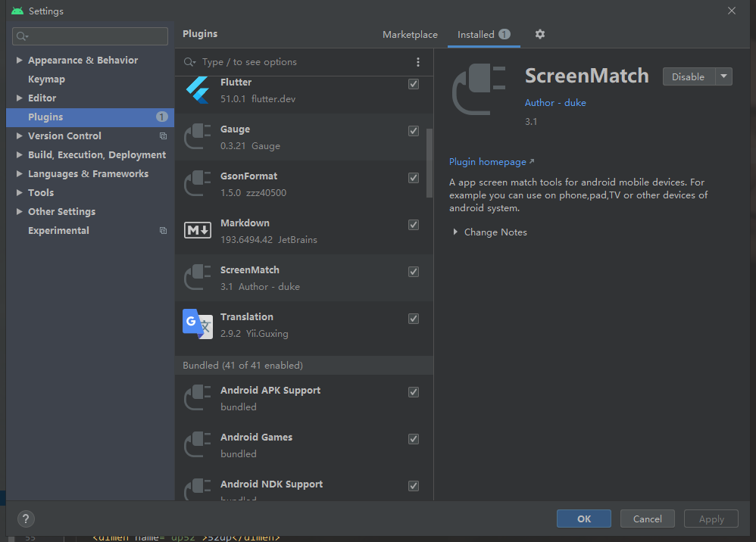
Task: Click the copy icon beside Experimental
Action: (164, 231)
